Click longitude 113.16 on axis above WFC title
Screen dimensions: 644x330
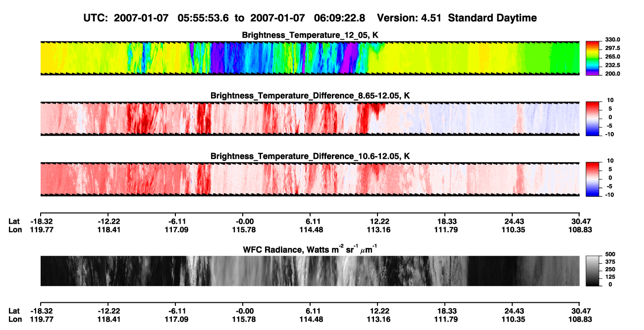click(x=377, y=230)
